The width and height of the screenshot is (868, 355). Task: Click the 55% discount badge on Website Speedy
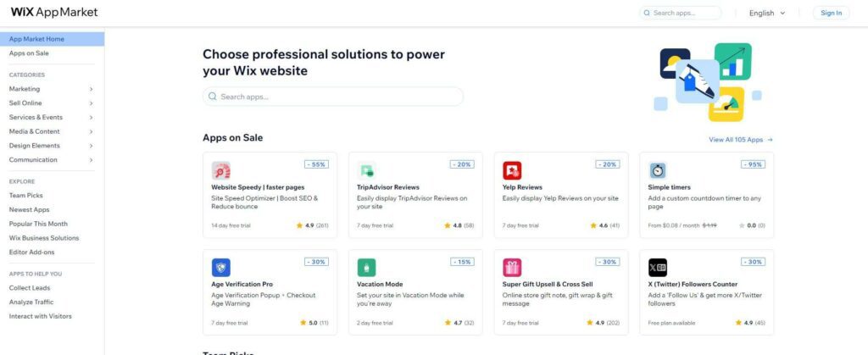(317, 164)
